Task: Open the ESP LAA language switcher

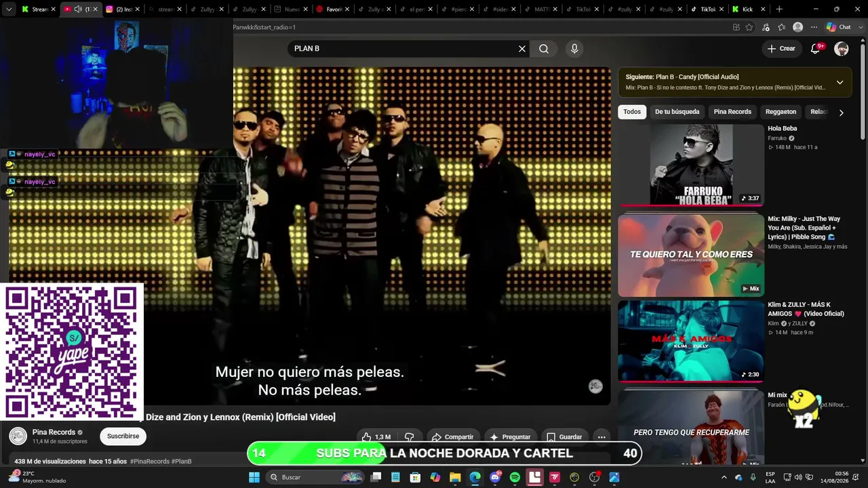Action: click(770, 477)
